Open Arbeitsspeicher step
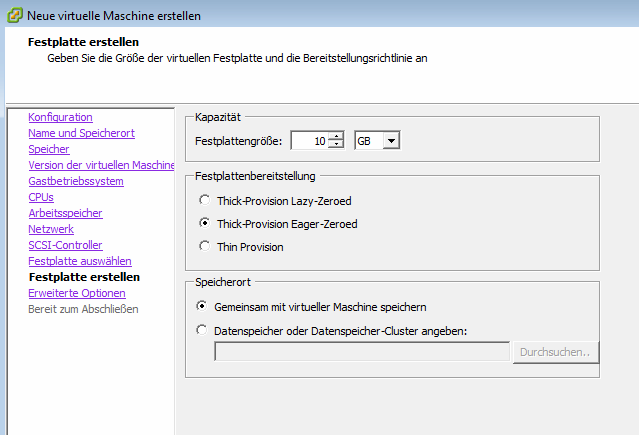The width and height of the screenshot is (639, 435). 65,213
